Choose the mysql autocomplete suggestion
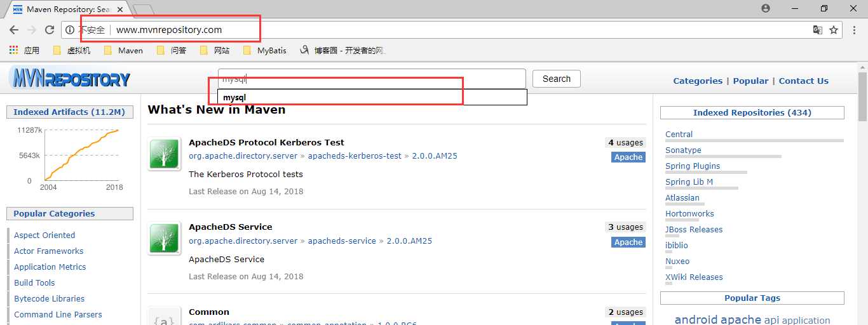868x325 pixels. coord(372,97)
